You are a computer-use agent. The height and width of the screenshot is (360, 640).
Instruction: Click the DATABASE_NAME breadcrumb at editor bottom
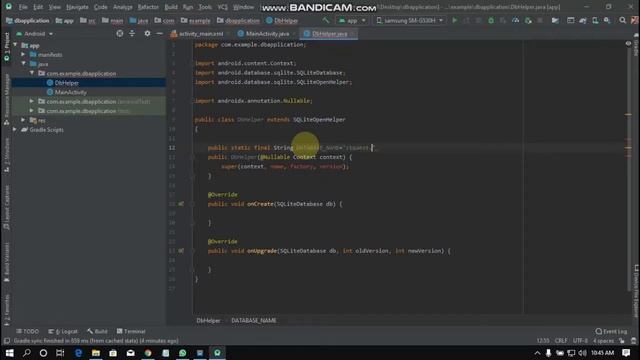pyautogui.click(x=253, y=320)
